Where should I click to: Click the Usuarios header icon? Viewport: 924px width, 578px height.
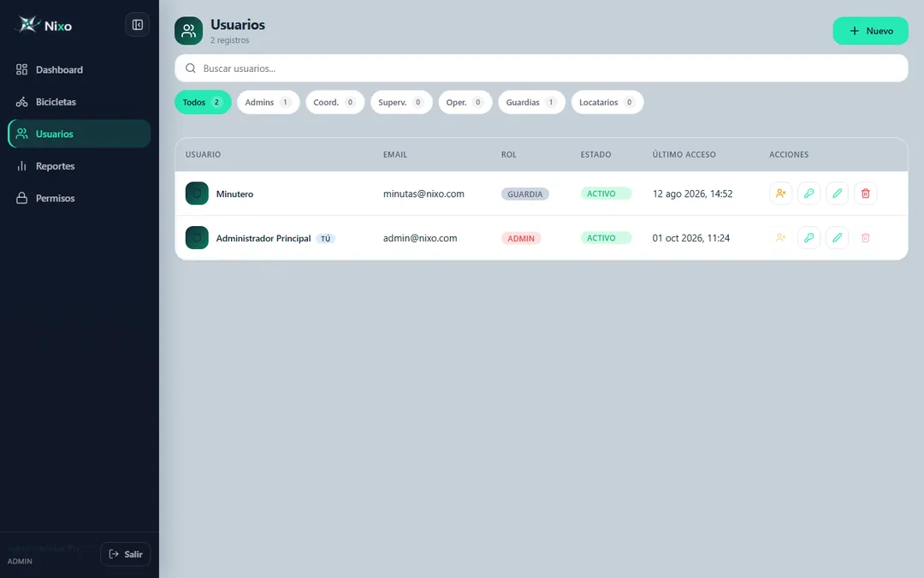click(188, 31)
